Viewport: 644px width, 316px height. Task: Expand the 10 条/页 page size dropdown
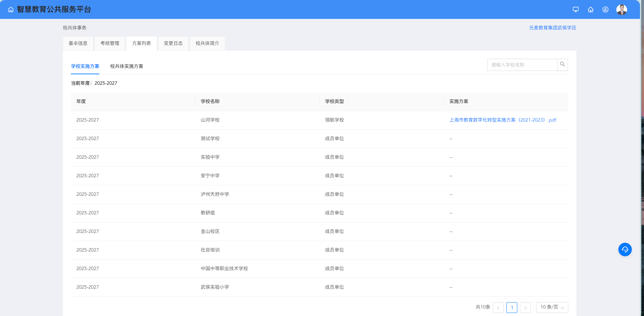click(552, 307)
